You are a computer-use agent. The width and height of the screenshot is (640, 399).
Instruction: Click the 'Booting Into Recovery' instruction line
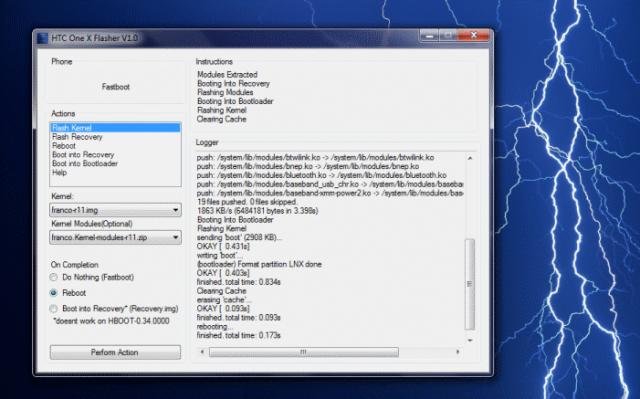coord(233,84)
